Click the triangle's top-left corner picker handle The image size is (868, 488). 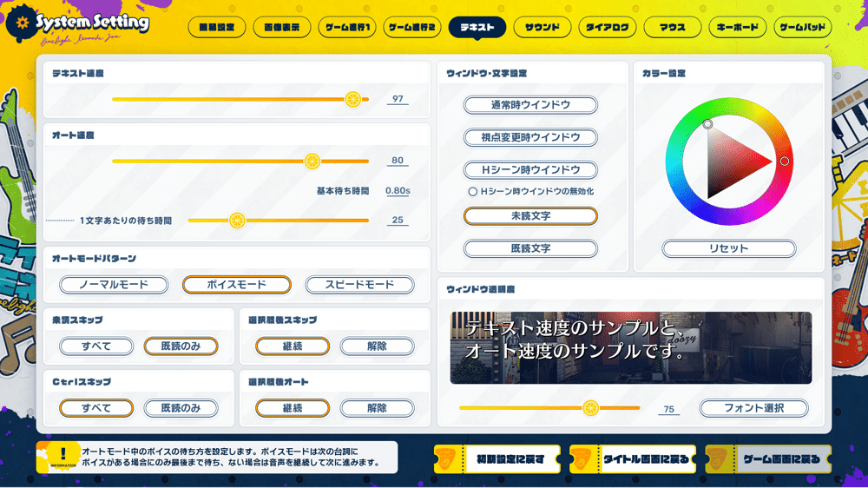tap(707, 124)
